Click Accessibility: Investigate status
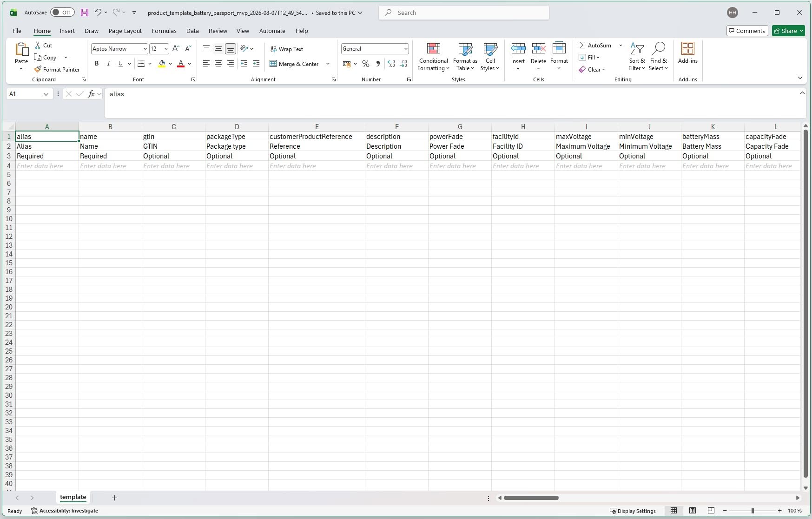812x519 pixels. click(65, 511)
